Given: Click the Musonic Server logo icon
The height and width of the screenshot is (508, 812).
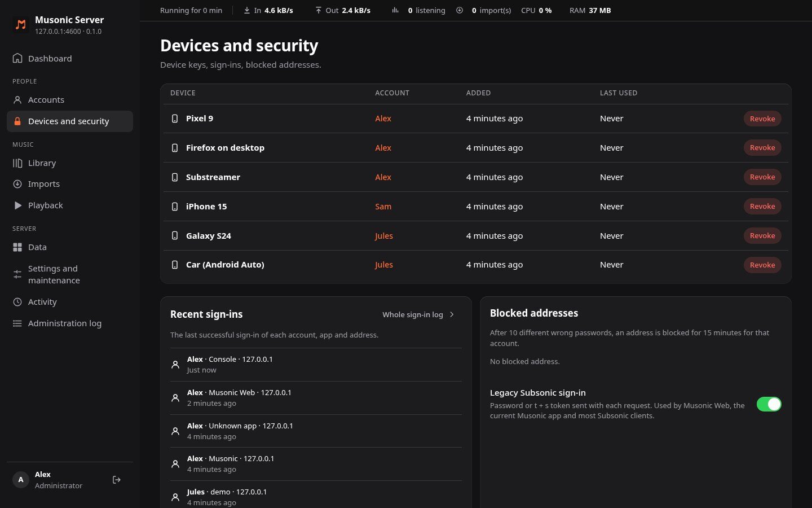Looking at the screenshot, I should 21,24.
